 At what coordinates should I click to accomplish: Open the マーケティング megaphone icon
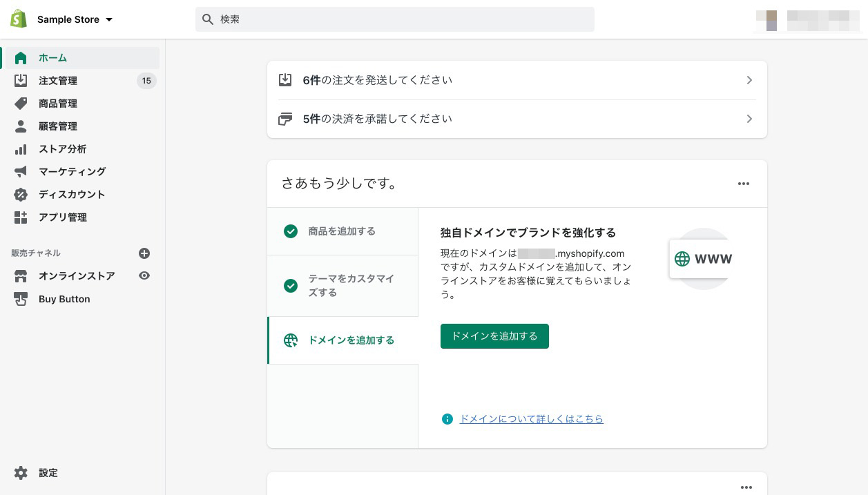point(21,172)
